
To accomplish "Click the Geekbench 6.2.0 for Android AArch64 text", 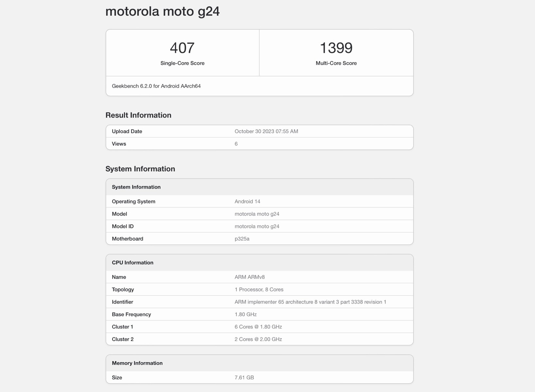I will (x=156, y=86).
